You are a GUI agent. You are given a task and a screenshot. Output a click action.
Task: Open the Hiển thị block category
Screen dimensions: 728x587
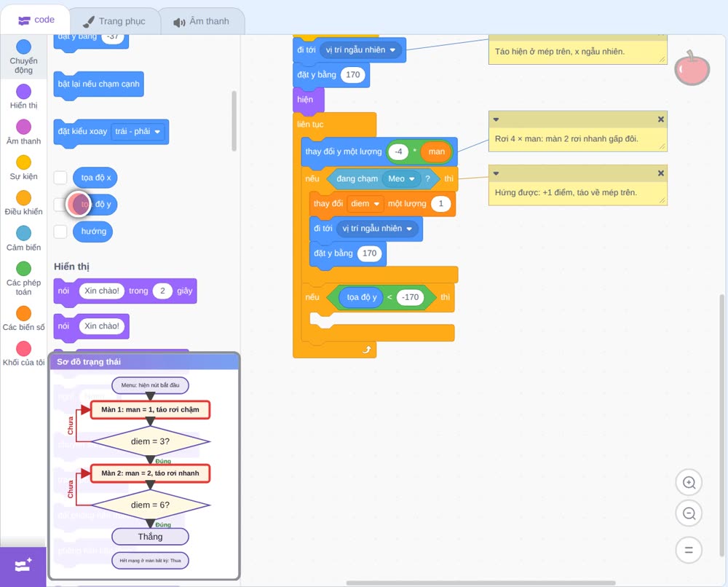[x=24, y=97]
